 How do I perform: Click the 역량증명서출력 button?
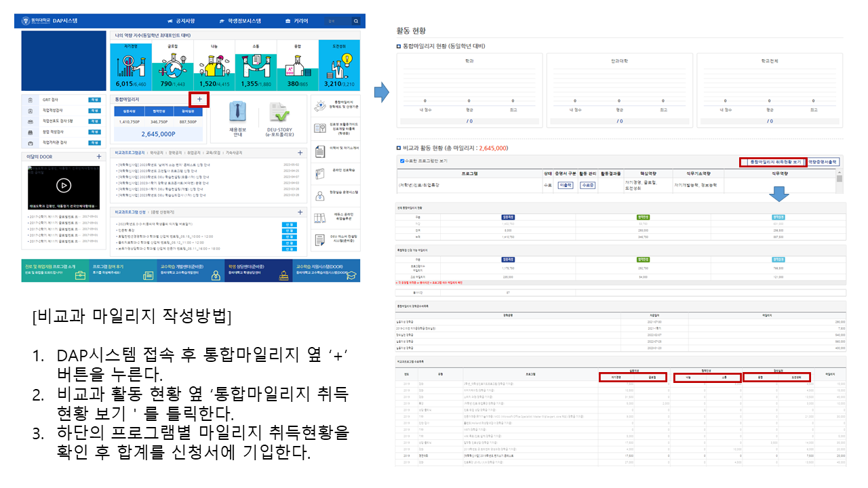click(823, 162)
